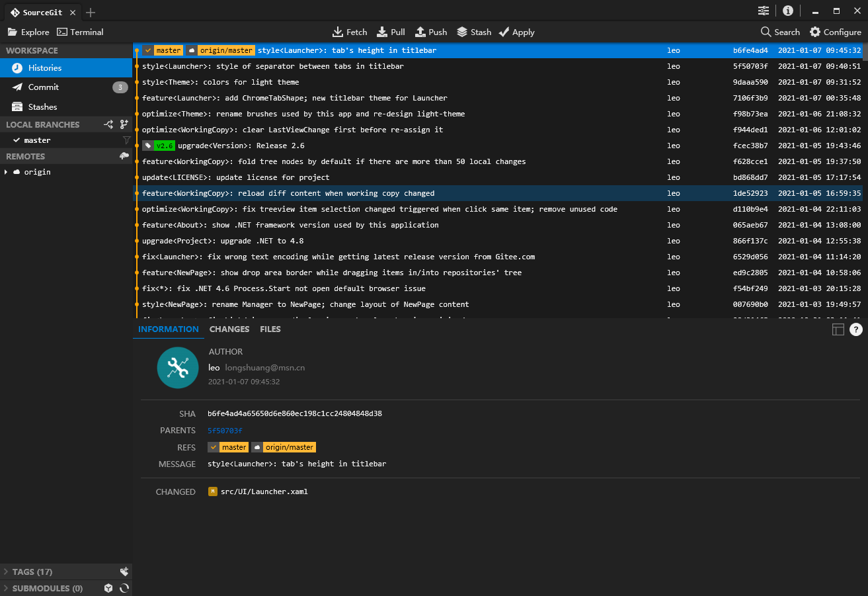Open the preferences sliders icon in titlebar

pos(764,11)
